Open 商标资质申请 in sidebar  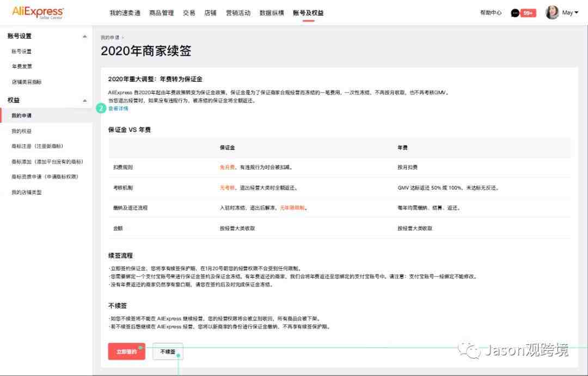[45, 177]
